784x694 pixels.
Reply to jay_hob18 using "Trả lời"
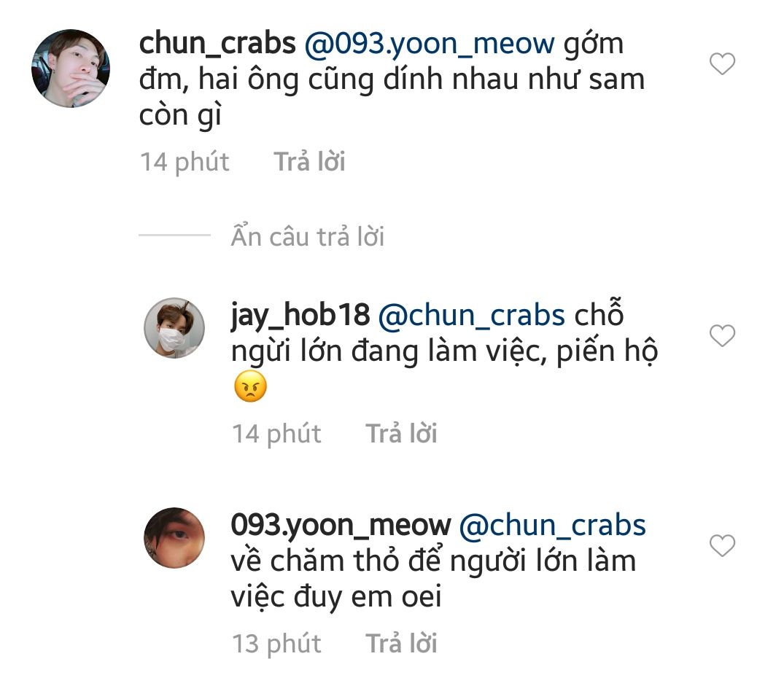click(401, 434)
